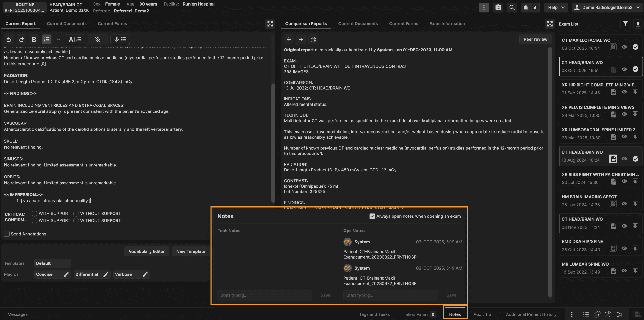
Task: Click the Peer review button
Action: (535, 39)
